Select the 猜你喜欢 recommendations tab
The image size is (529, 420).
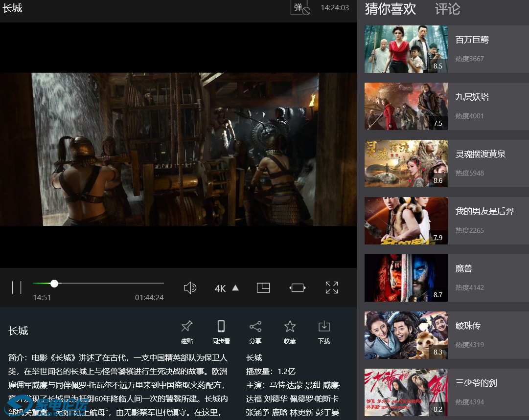(x=390, y=9)
